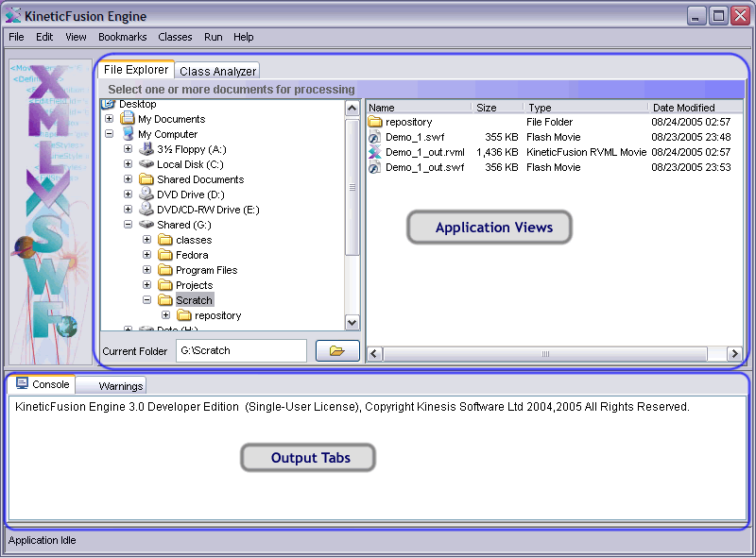Switch to the Warnings tab
The image size is (756, 558).
point(112,386)
